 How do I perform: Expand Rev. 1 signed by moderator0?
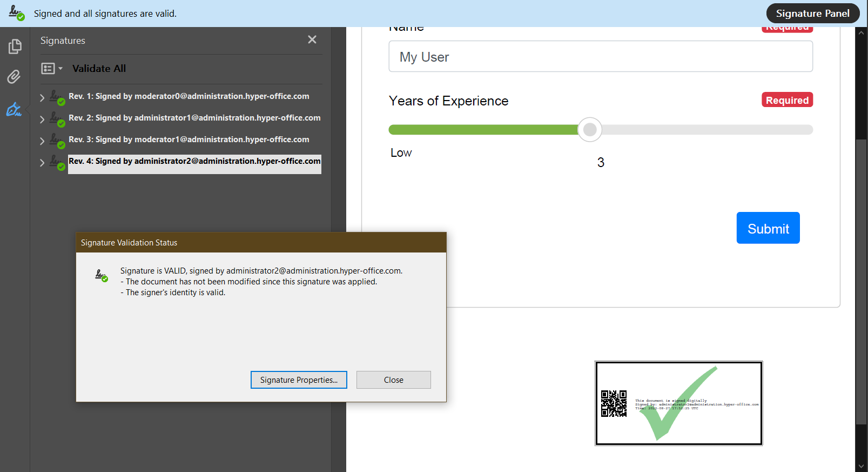(x=42, y=98)
